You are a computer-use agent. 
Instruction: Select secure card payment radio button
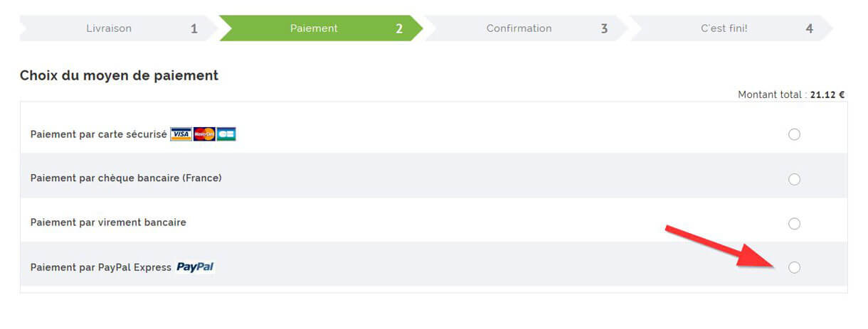pyautogui.click(x=794, y=134)
